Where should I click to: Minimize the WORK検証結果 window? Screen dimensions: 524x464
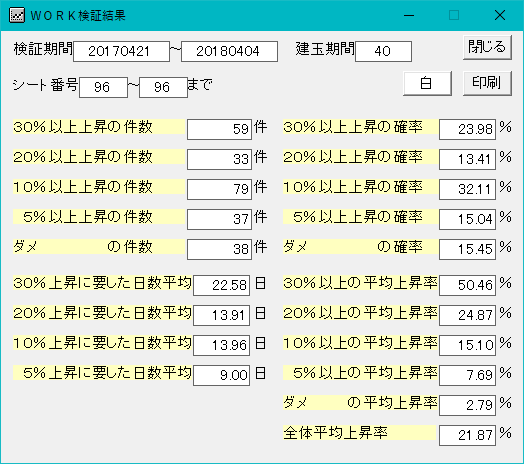[409, 15]
